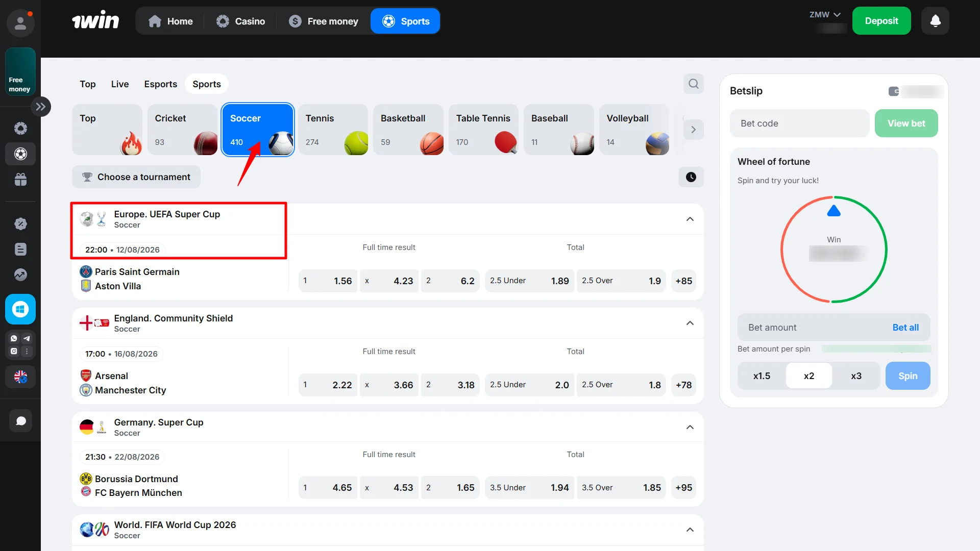Screen dimensions: 980x551
Task: Select the Top sport card with flame
Action: coord(107,130)
